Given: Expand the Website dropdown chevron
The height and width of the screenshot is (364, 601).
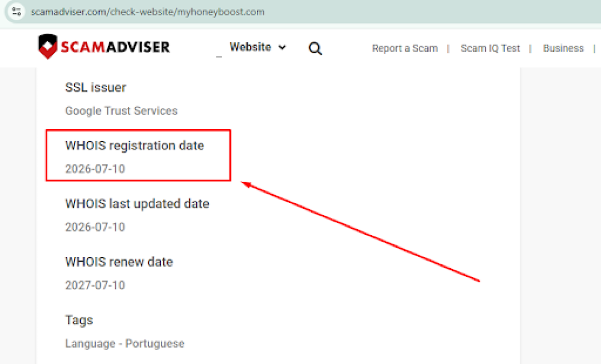Looking at the screenshot, I should (282, 47).
